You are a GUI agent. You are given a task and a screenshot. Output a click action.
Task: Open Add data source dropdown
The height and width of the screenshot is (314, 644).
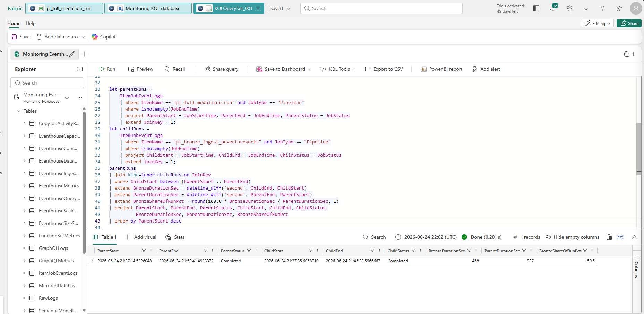pyautogui.click(x=61, y=37)
